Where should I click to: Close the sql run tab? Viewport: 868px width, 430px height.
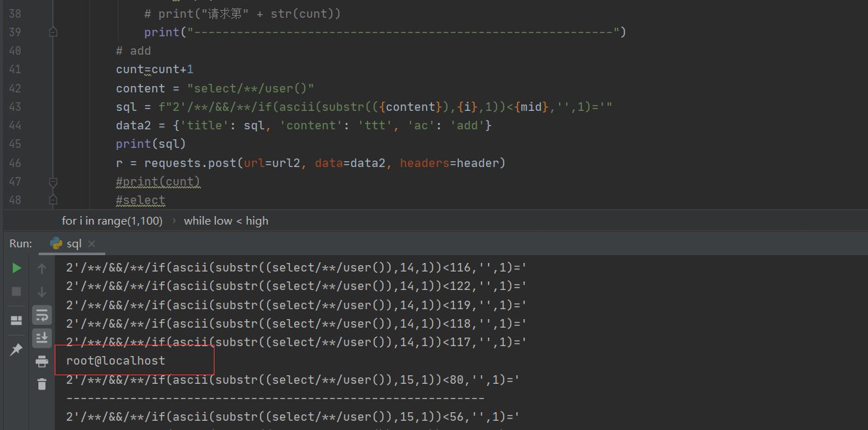[x=92, y=244]
